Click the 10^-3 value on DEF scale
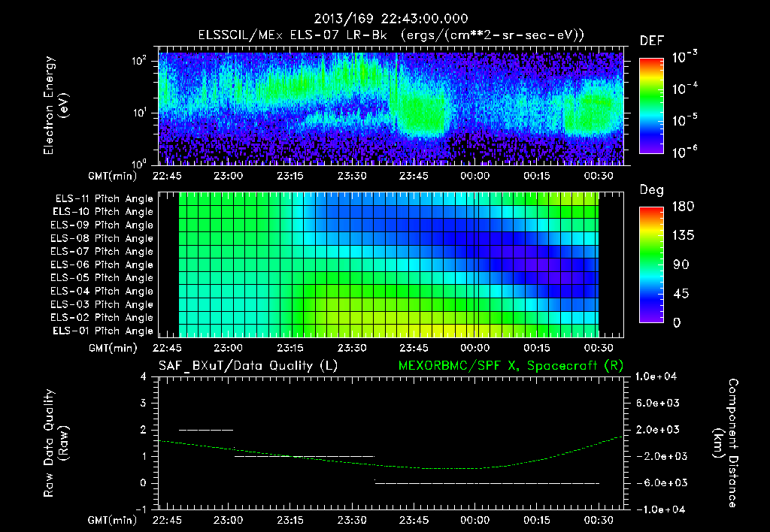 coord(684,57)
